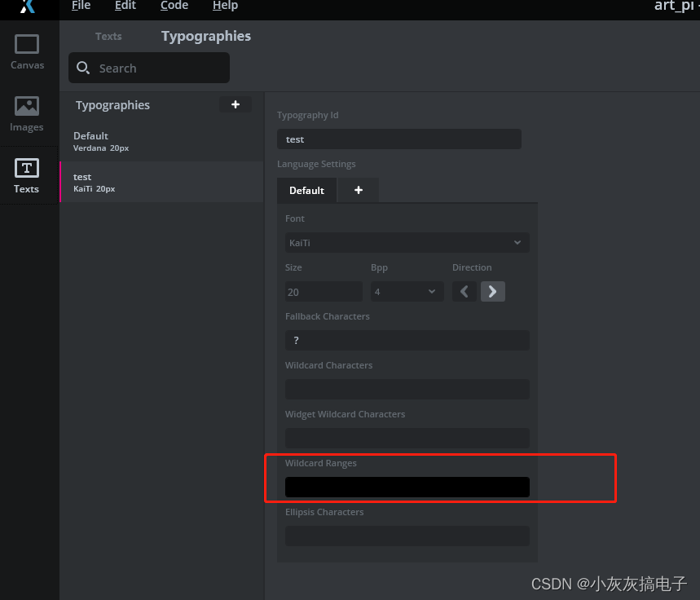Click the Fallback Characters field

point(407,341)
